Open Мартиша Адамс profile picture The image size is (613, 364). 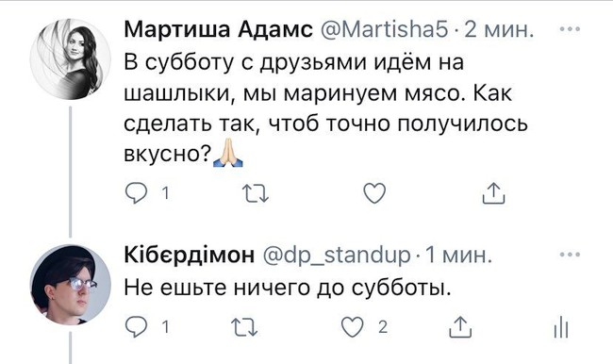tap(71, 59)
